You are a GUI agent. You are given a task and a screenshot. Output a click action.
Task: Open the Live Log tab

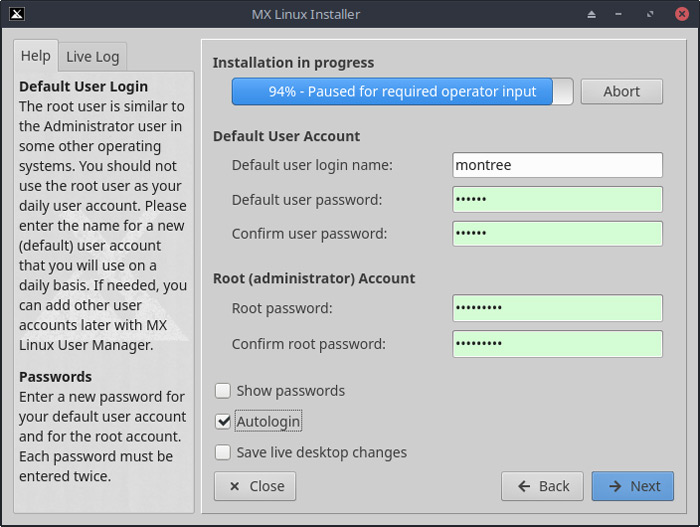(93, 57)
